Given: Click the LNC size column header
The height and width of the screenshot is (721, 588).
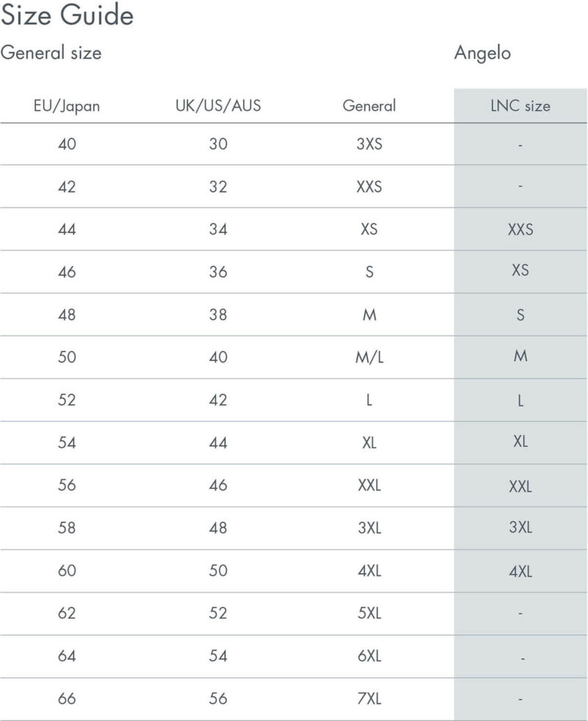Looking at the screenshot, I should (520, 106).
